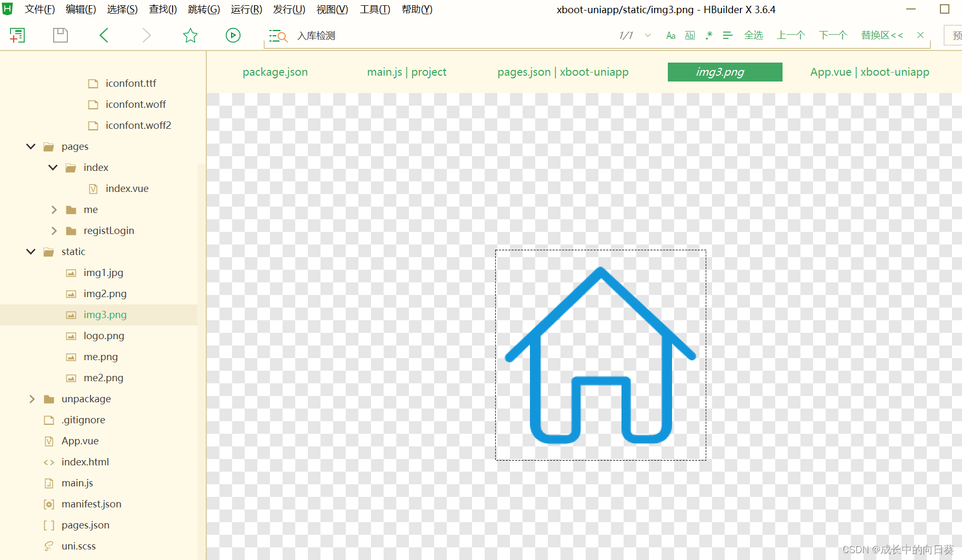Click the new file toolbar icon

17,35
